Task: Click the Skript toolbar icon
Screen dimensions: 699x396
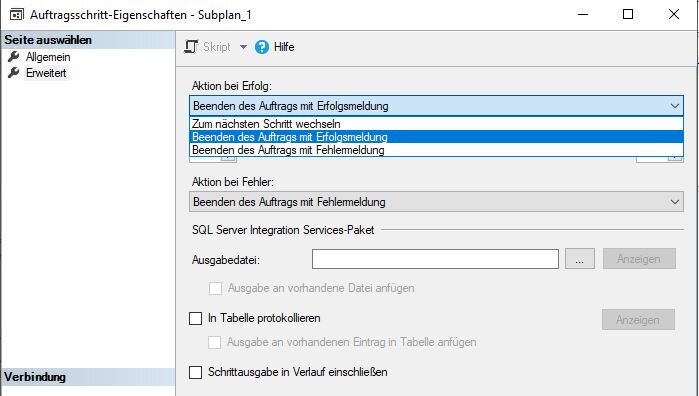Action: coord(191,47)
